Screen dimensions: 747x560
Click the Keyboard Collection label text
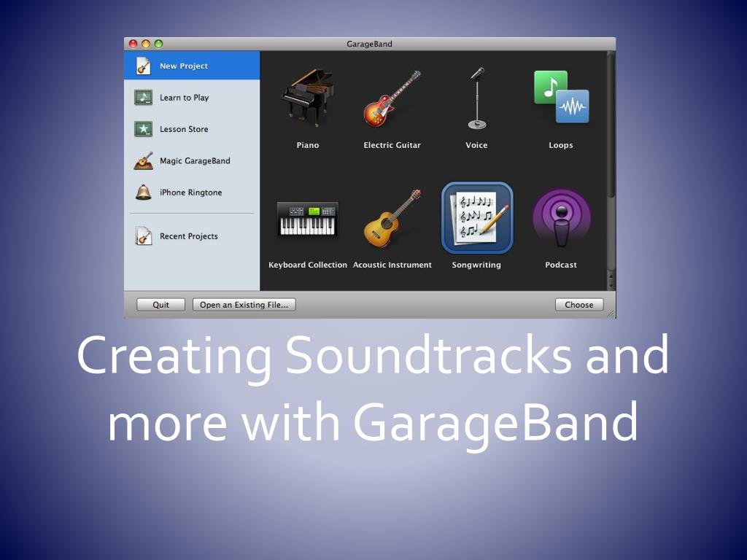[x=308, y=265]
